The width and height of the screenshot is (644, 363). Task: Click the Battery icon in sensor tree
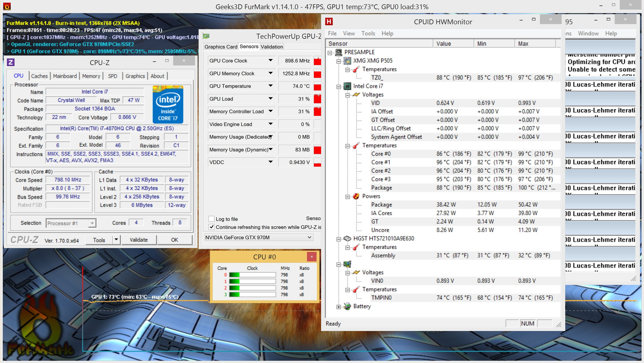point(347,306)
